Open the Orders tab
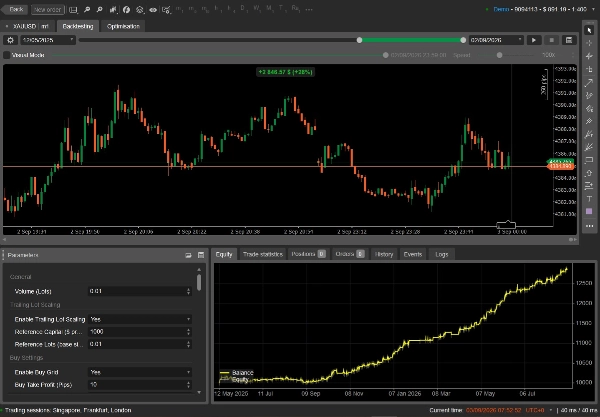The image size is (600, 417). click(349, 254)
